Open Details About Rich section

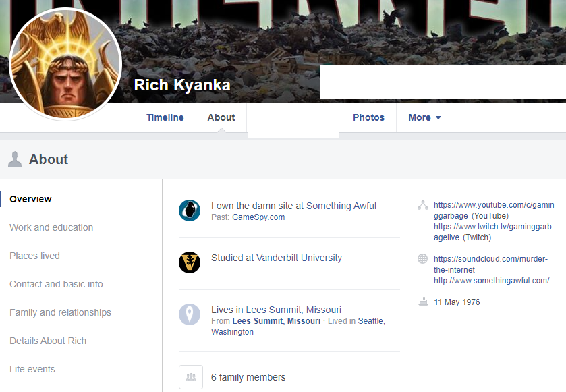[48, 341]
